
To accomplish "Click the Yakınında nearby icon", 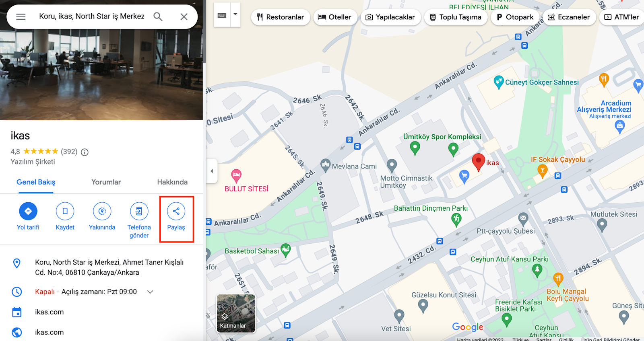I will click(102, 211).
